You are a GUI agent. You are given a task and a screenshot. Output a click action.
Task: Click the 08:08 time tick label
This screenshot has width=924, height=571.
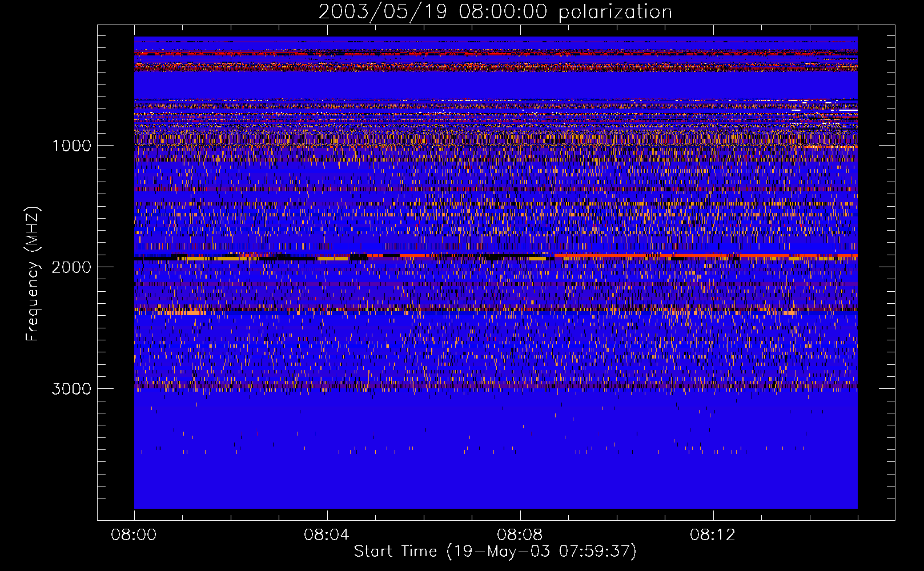tap(519, 535)
